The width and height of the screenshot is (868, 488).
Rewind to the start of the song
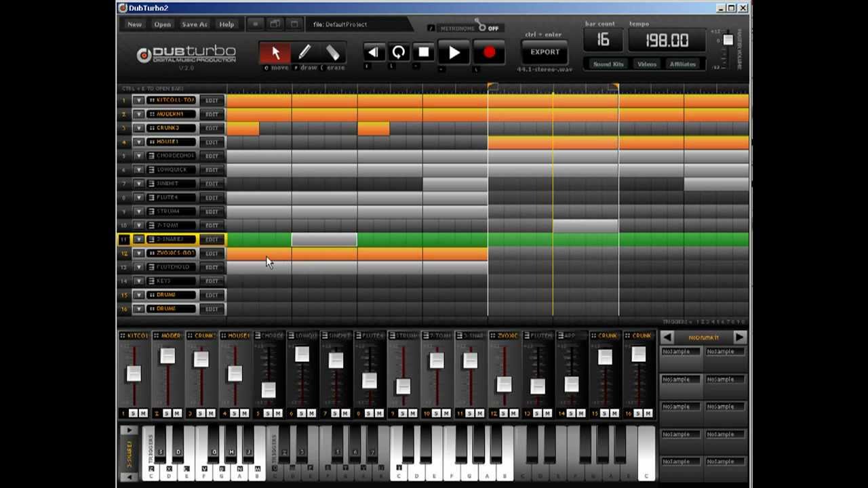(373, 52)
